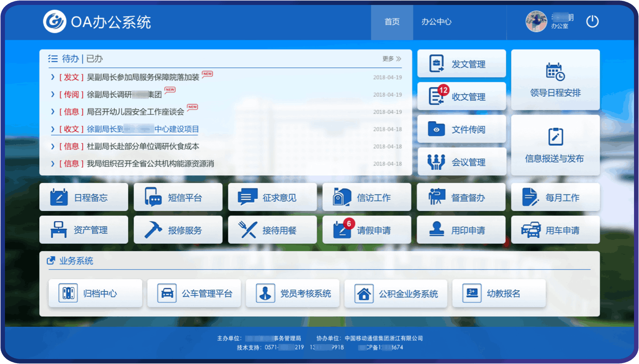This screenshot has width=639, height=364.
Task: Open 收文管理 icon with badge 12
Action: tap(436, 96)
